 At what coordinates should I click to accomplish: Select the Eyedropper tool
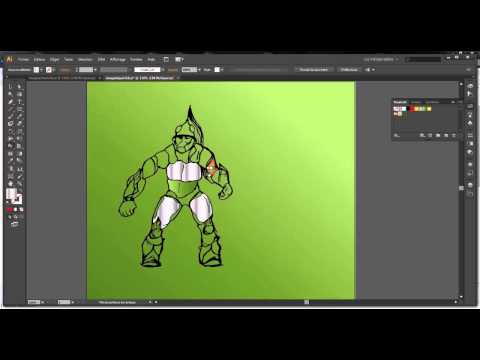pos(10,161)
